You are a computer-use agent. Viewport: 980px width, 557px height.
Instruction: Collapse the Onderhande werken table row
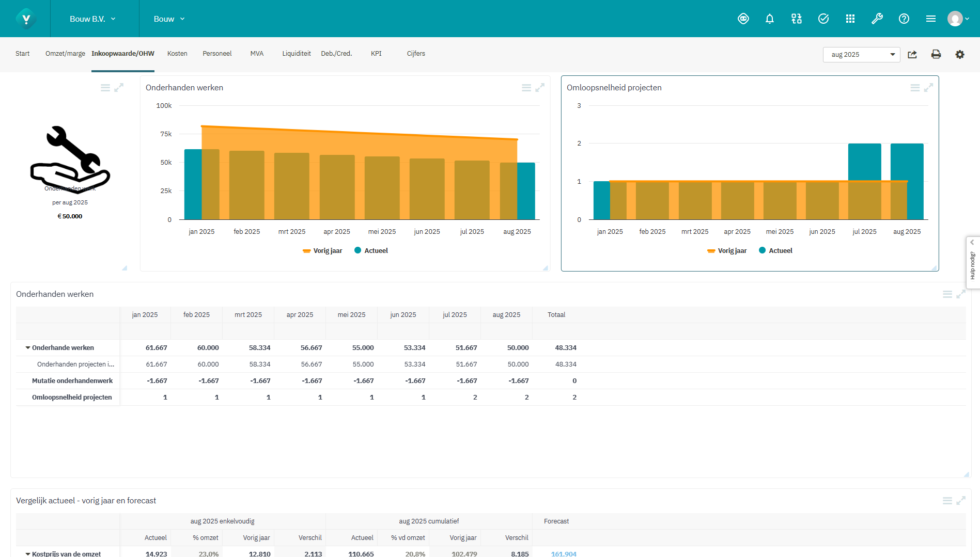point(28,348)
